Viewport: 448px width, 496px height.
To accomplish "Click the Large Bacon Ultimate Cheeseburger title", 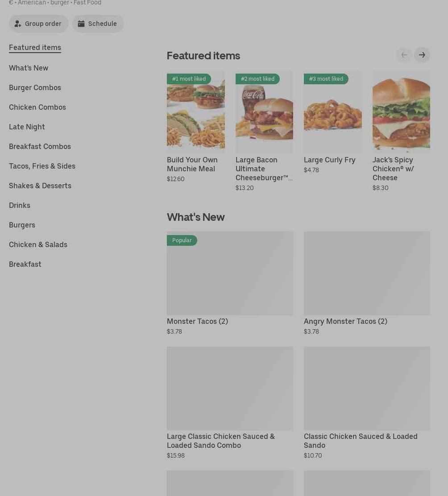I will [264, 169].
